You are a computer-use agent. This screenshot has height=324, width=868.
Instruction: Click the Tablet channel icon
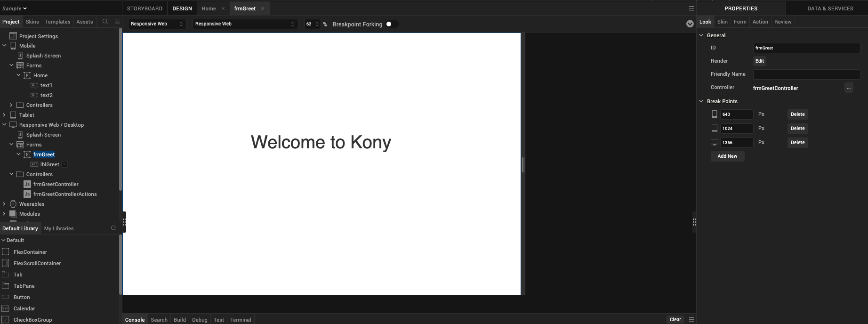coord(13,115)
